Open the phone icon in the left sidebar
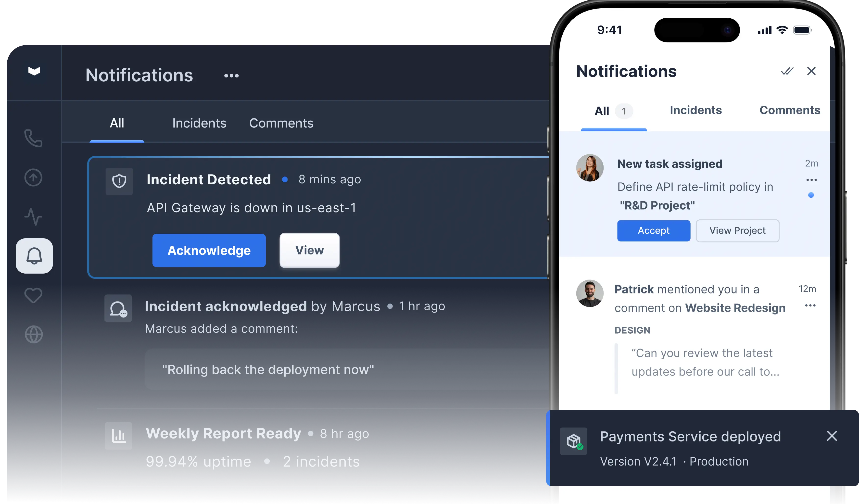This screenshot has height=504, width=859. coord(33,138)
